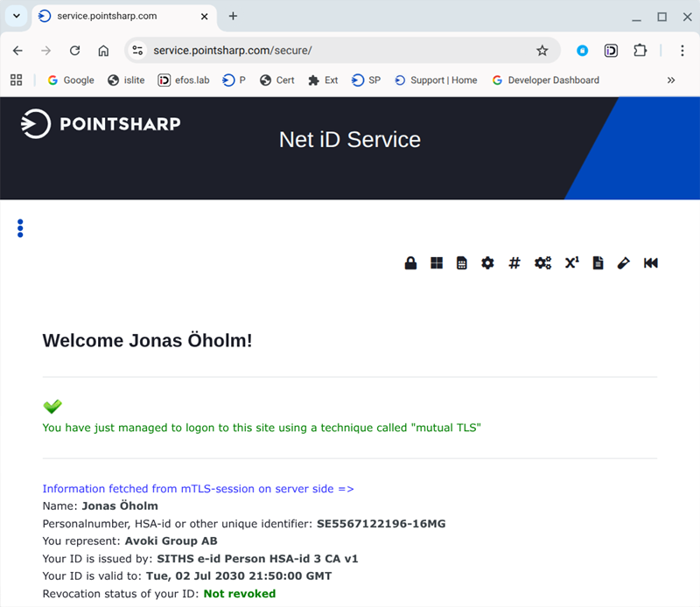Click the document file icon
The image size is (700, 607).
tap(598, 263)
